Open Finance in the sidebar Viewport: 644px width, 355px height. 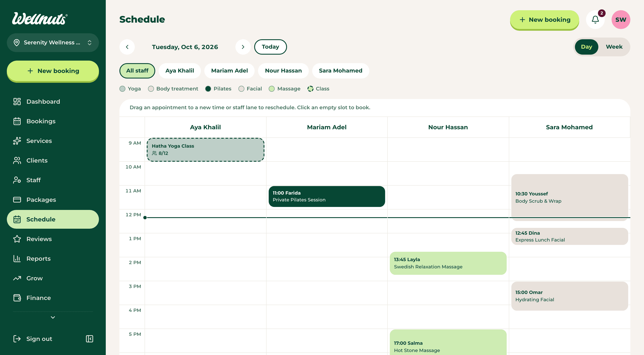[53, 298]
